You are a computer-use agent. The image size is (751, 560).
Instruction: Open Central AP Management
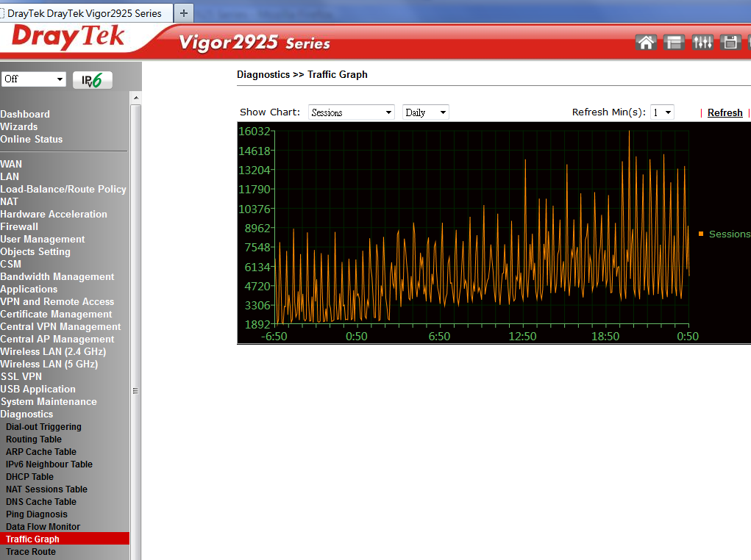[57, 338]
